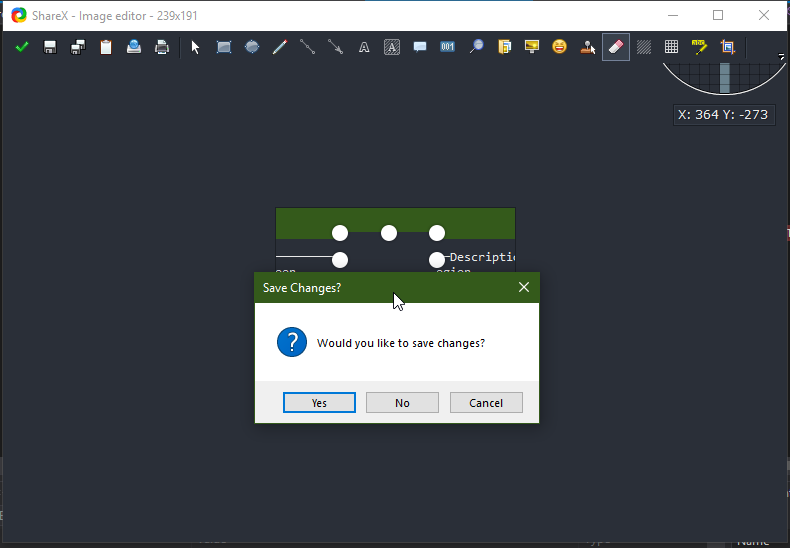Click Yes to save changes
The height and width of the screenshot is (548, 790).
tap(319, 402)
